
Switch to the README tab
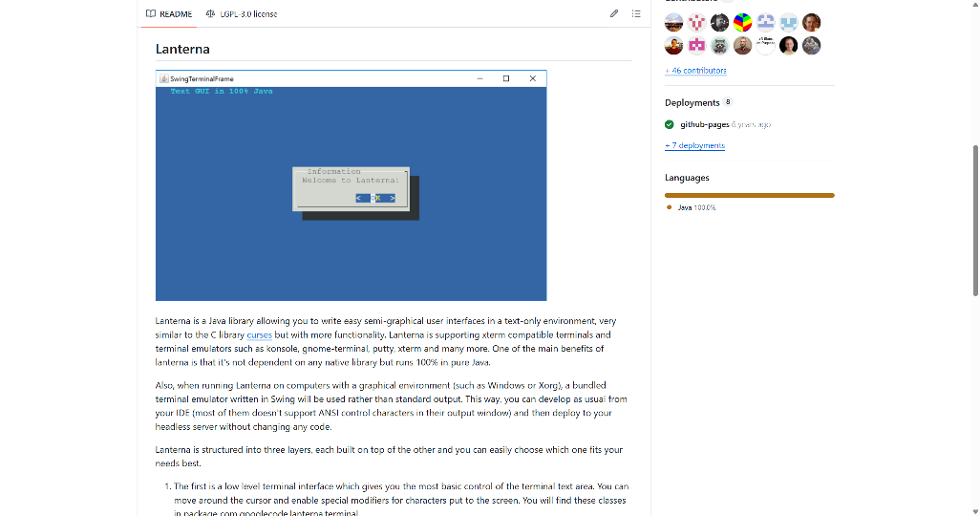[169, 14]
